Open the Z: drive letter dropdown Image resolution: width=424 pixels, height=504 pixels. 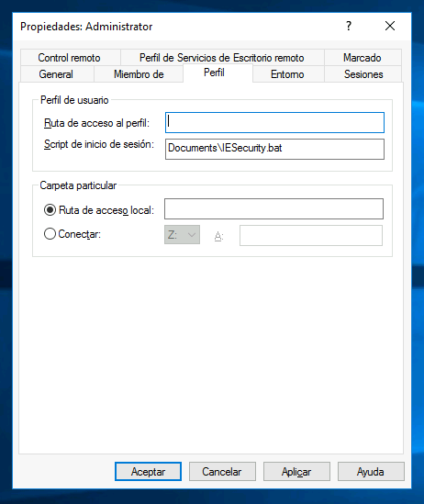(182, 235)
